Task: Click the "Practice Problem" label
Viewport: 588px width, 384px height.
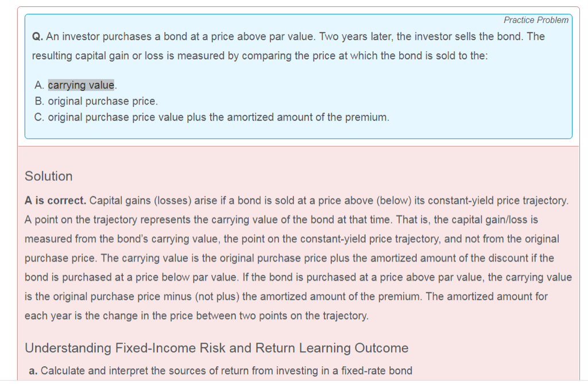Action: click(x=536, y=20)
